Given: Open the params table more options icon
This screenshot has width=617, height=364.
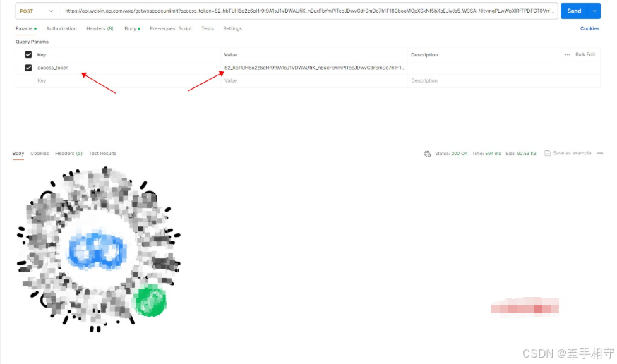Looking at the screenshot, I should pos(568,54).
